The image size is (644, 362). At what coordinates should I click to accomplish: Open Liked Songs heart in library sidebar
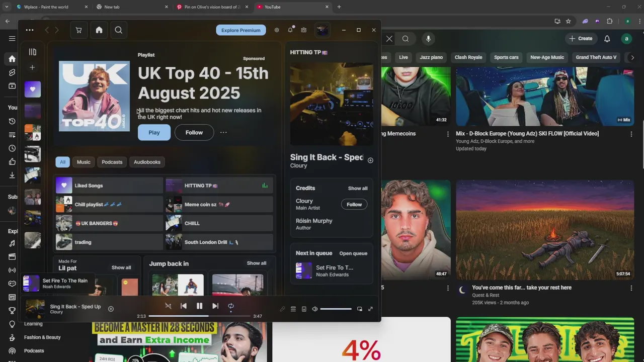[33, 89]
